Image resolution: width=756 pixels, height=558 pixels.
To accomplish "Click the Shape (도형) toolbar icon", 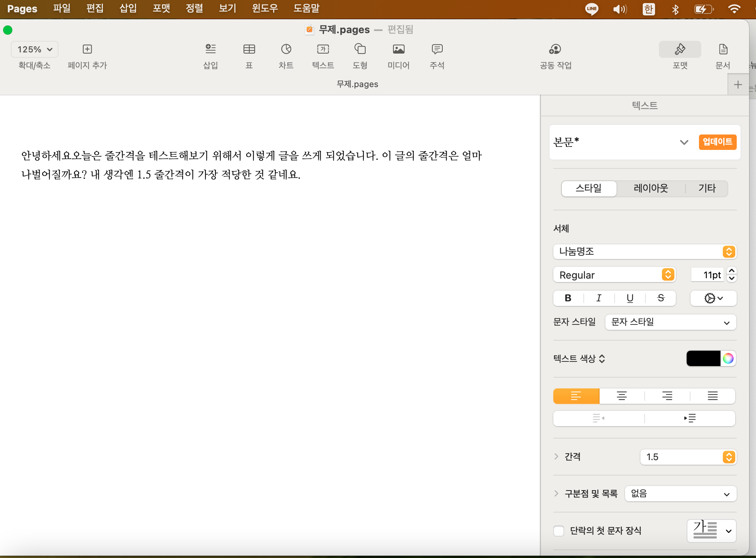I will tap(360, 49).
